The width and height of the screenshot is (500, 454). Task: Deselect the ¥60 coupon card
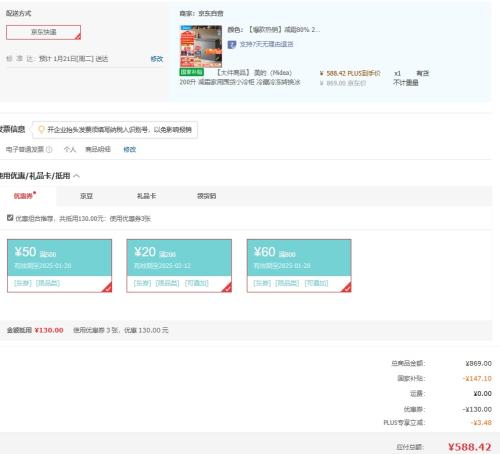pos(299,266)
